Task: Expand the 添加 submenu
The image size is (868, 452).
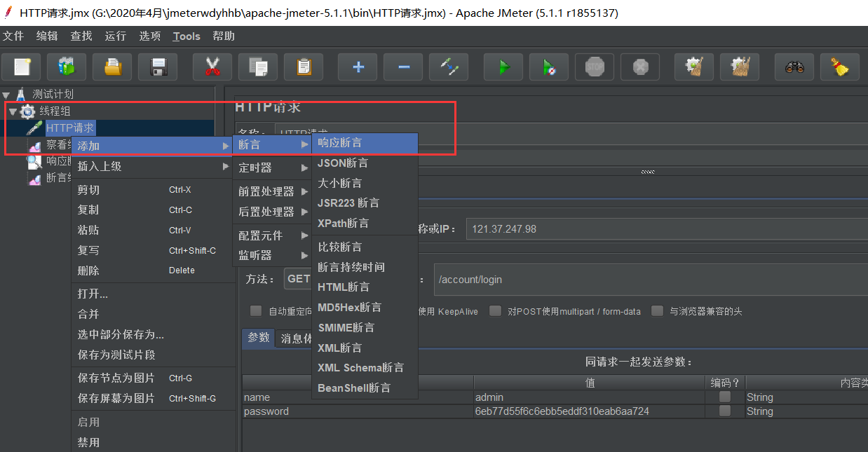Action: (x=152, y=146)
